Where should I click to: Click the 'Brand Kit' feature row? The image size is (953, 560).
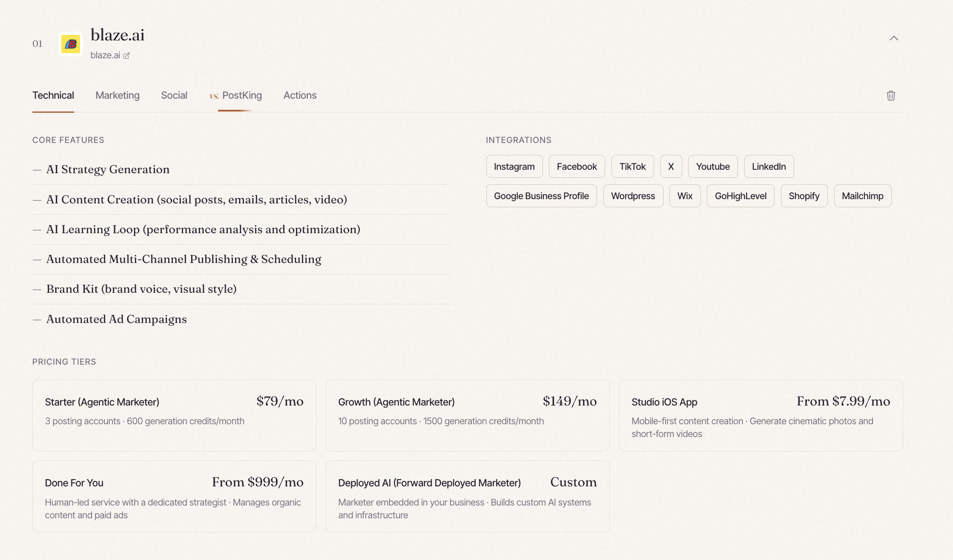point(241,289)
